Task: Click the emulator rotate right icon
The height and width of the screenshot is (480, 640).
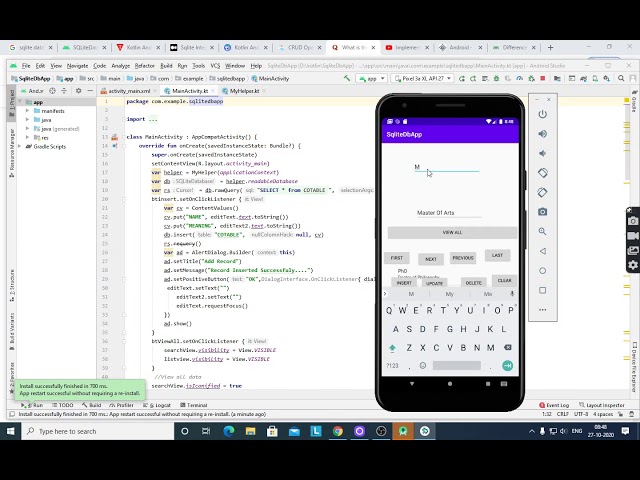Action: click(542, 192)
